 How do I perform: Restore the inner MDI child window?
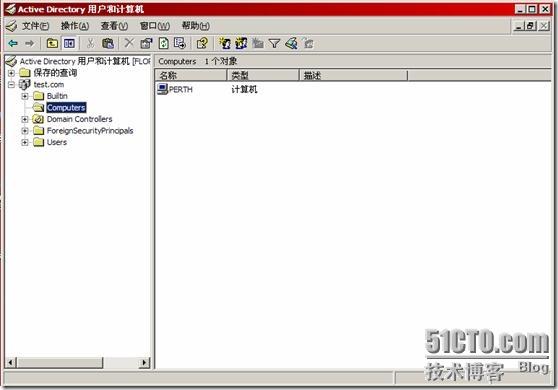531,26
